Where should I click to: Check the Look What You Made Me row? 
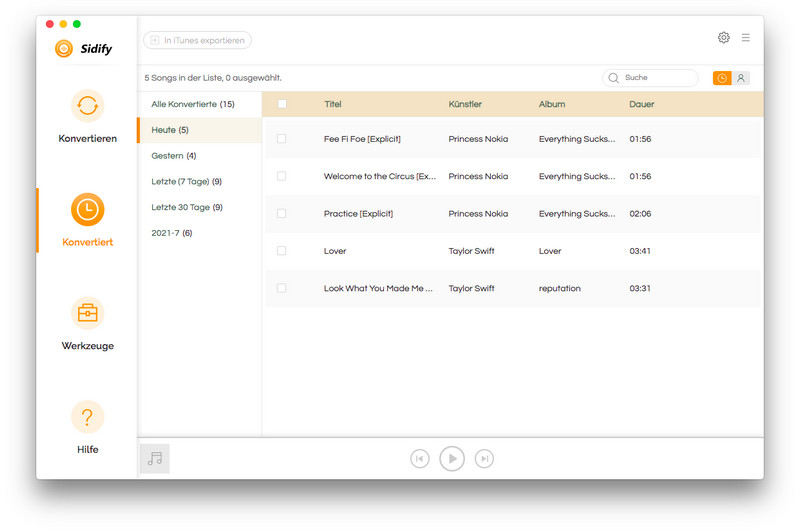pyautogui.click(x=281, y=288)
